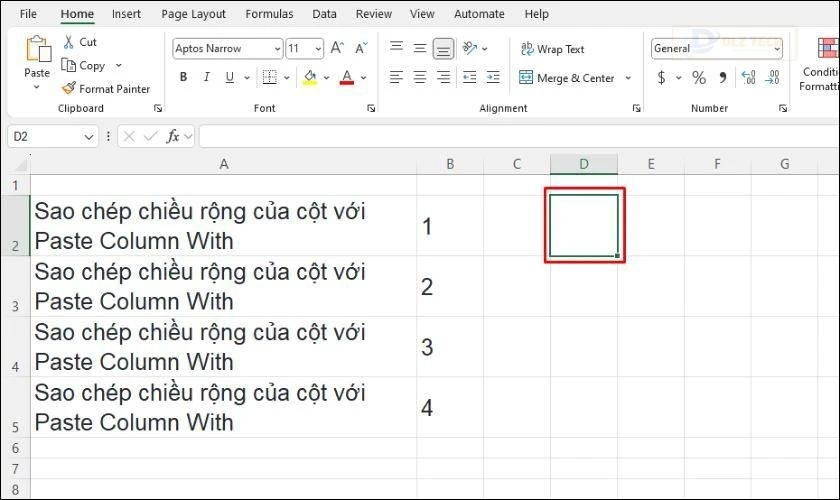Apply the Borders icon
840x500 pixels.
point(269,77)
